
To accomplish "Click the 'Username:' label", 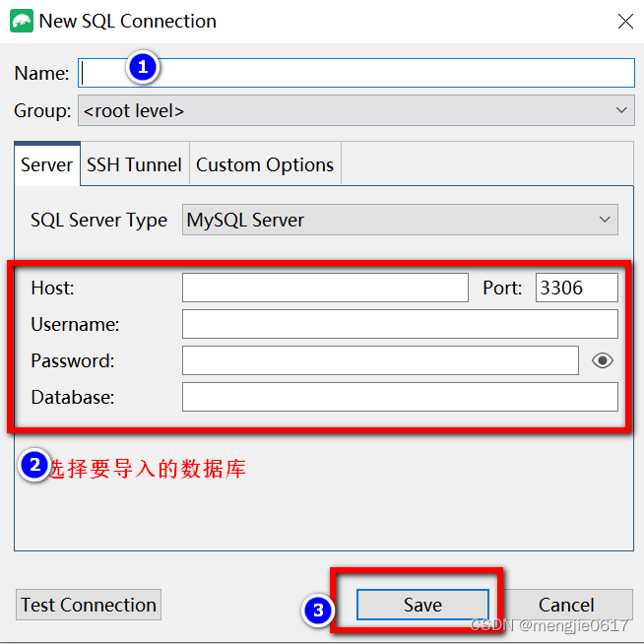I will point(75,324).
